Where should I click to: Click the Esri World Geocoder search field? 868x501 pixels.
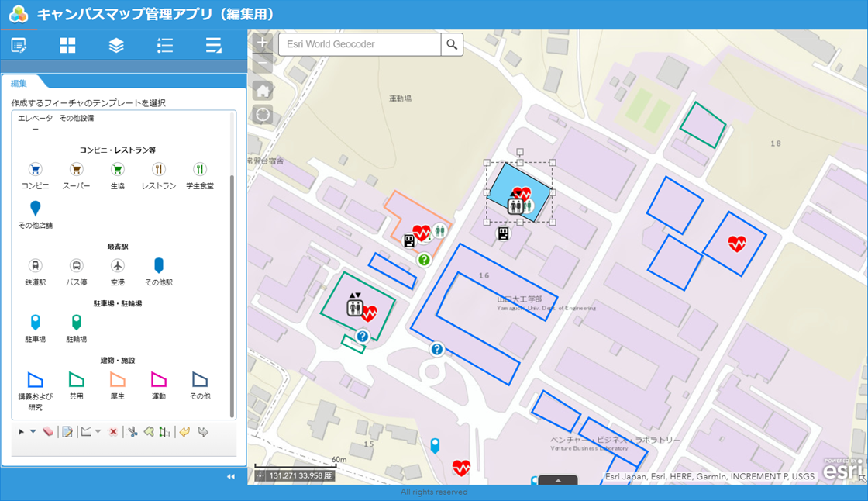360,45
